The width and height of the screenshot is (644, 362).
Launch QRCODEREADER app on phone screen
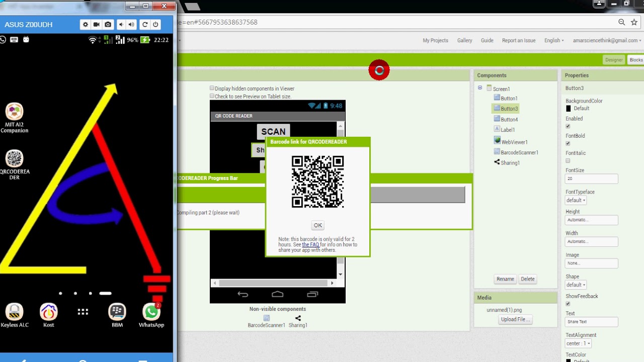coord(14,165)
